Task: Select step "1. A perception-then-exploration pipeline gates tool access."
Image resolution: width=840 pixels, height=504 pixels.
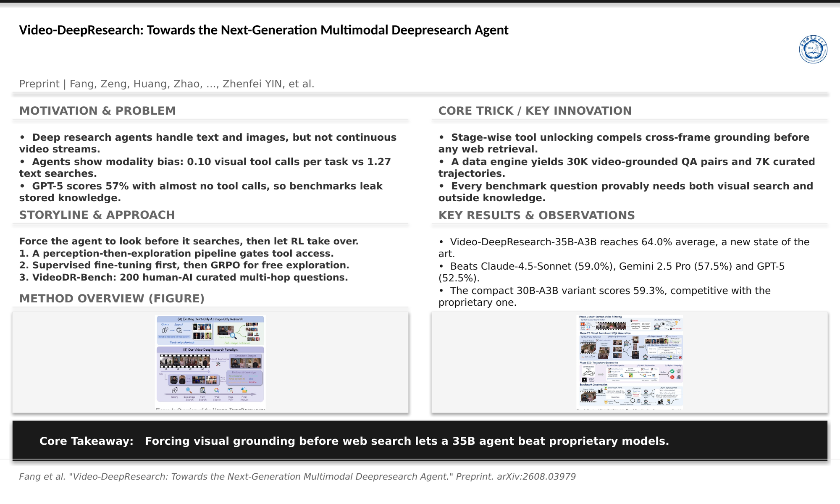Action: point(176,254)
